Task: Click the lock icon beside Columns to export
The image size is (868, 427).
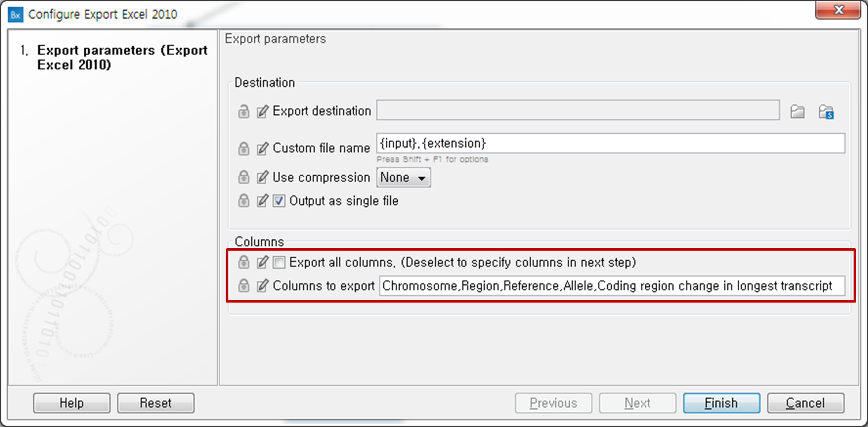Action: click(x=244, y=286)
